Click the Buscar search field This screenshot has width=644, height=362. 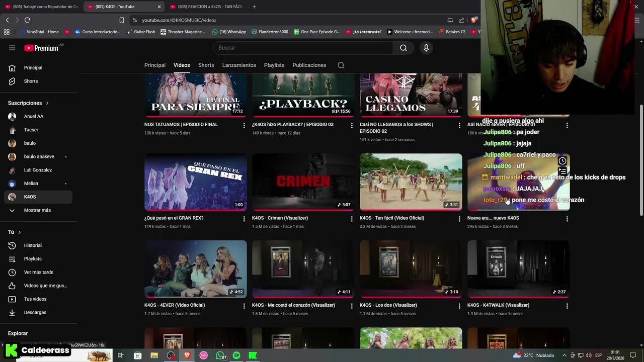(303, 48)
